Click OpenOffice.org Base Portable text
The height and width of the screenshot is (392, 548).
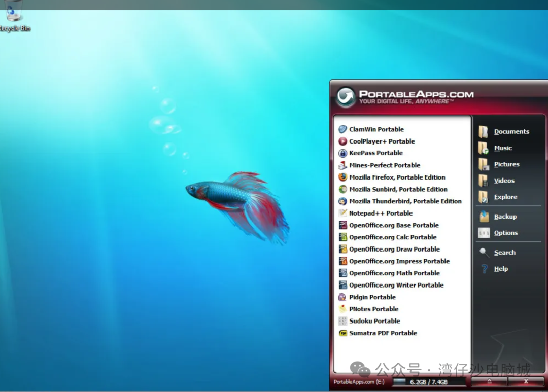[x=394, y=225]
